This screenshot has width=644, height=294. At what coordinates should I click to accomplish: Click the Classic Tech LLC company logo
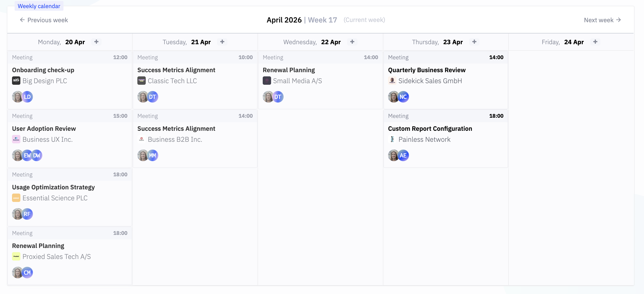(x=142, y=81)
